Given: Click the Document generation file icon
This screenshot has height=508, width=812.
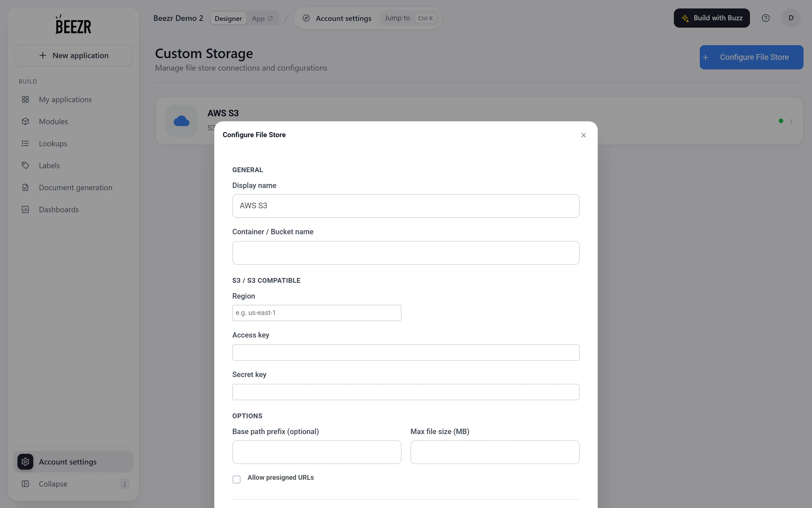Looking at the screenshot, I should click(x=25, y=187).
